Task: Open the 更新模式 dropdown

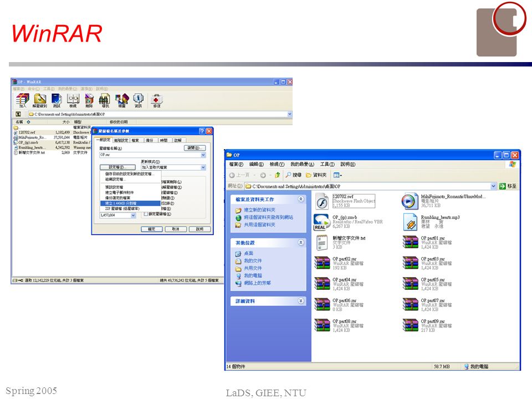Action: pos(203,167)
